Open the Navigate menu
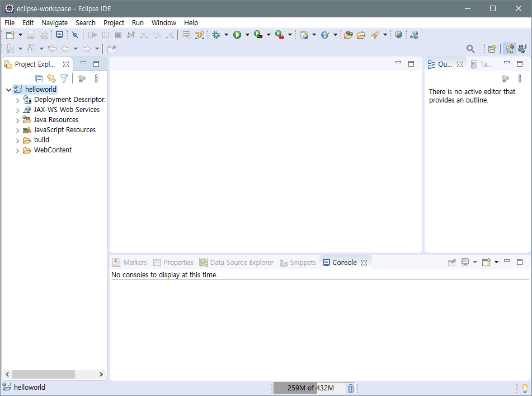Image resolution: width=532 pixels, height=396 pixels. coord(55,23)
